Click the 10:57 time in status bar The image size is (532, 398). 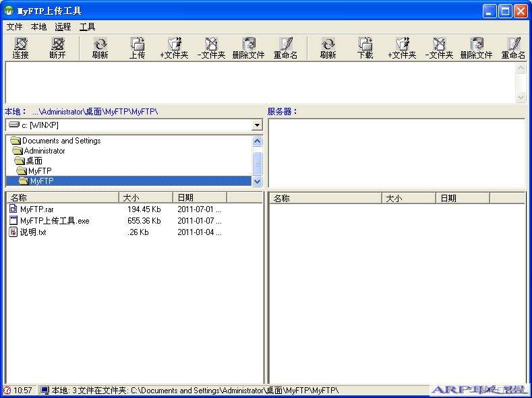[23, 391]
